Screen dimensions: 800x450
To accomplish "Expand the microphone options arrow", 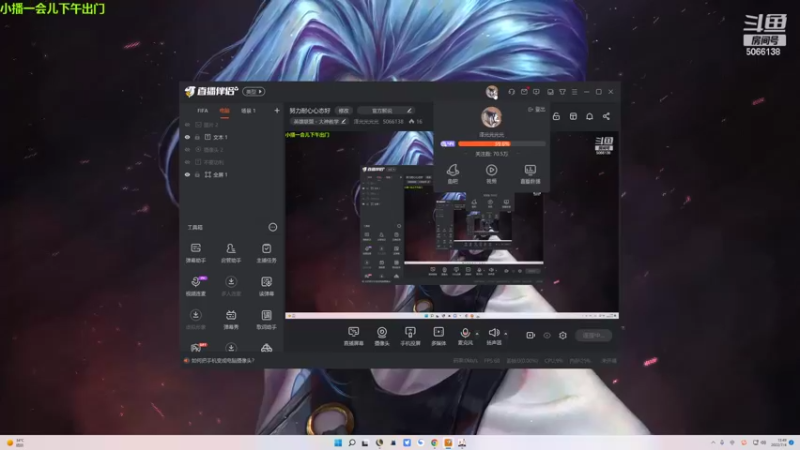I will click(x=477, y=334).
